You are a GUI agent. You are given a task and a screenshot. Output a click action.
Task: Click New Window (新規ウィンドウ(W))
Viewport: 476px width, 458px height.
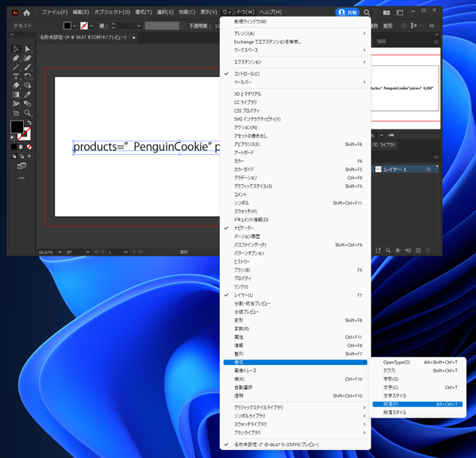295,21
